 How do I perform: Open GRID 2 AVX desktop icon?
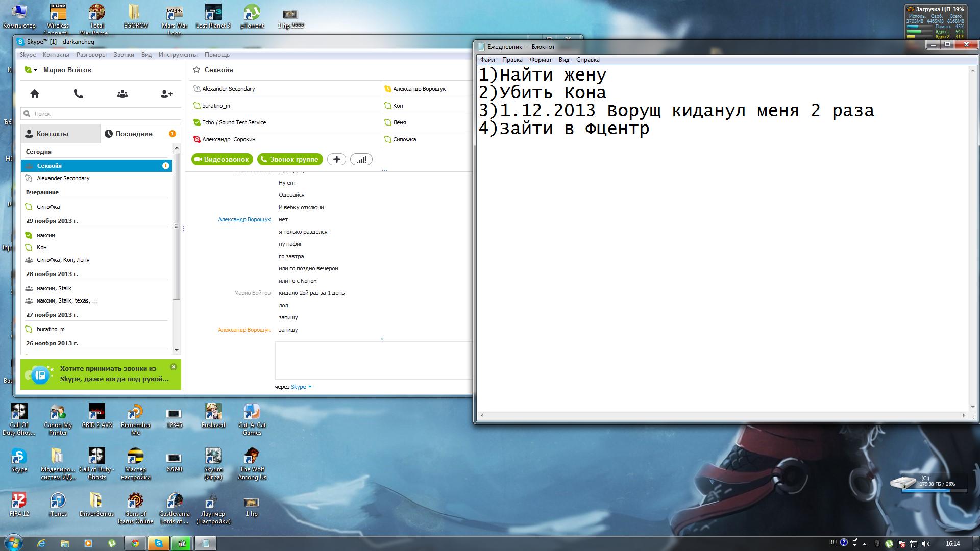tap(96, 416)
